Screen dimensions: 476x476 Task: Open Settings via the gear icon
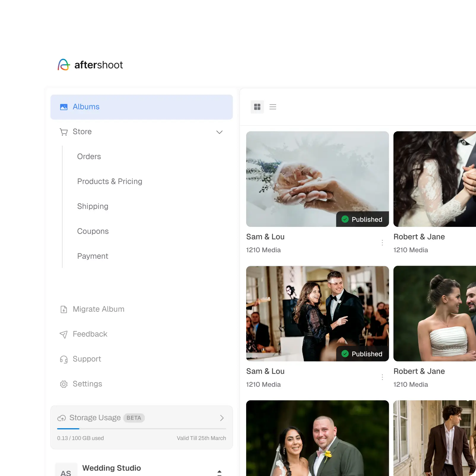[64, 384]
